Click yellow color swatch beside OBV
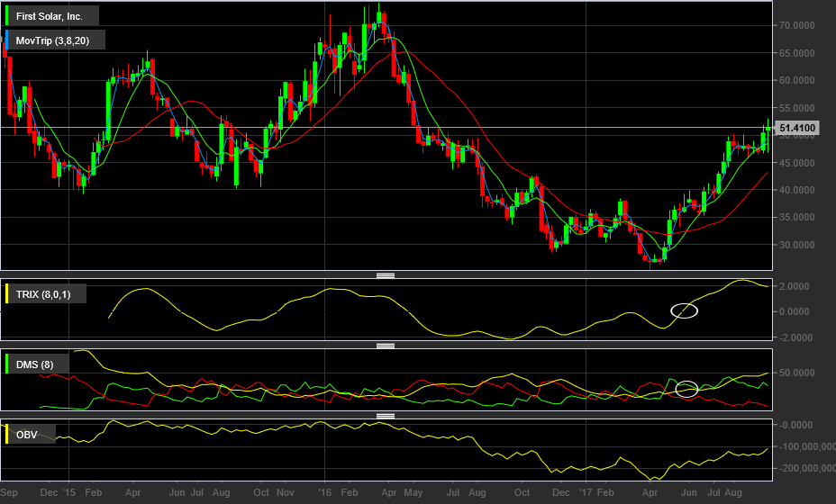Image resolution: width=836 pixels, height=504 pixels. click(8, 435)
